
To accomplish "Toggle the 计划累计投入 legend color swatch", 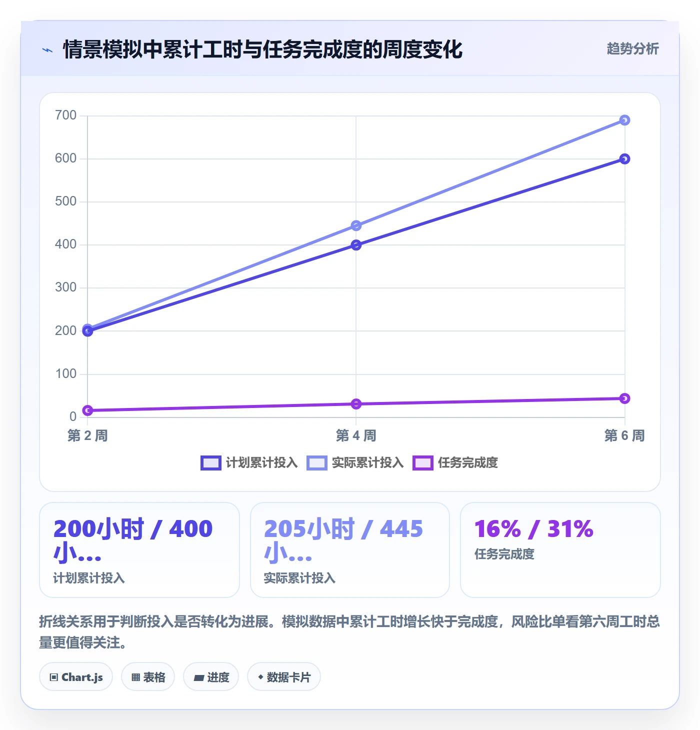I will 210,463.
